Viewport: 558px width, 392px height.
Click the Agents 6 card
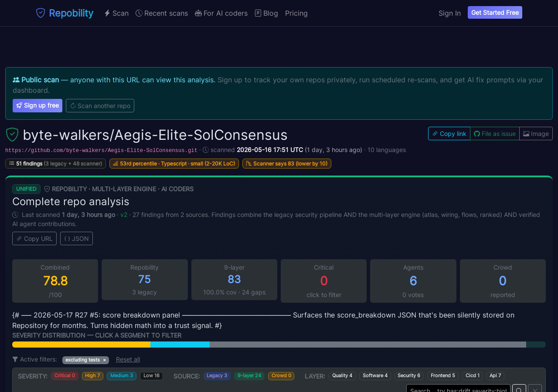(x=413, y=281)
